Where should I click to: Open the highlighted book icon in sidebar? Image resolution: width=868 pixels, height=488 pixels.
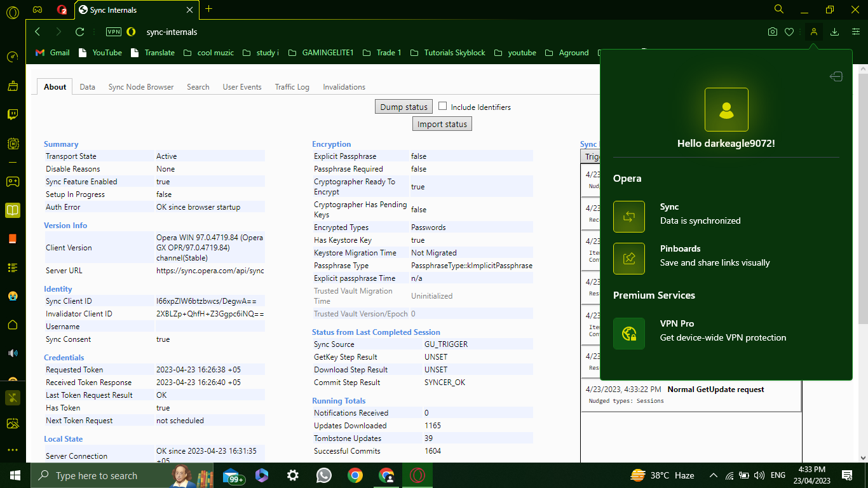pyautogui.click(x=13, y=210)
